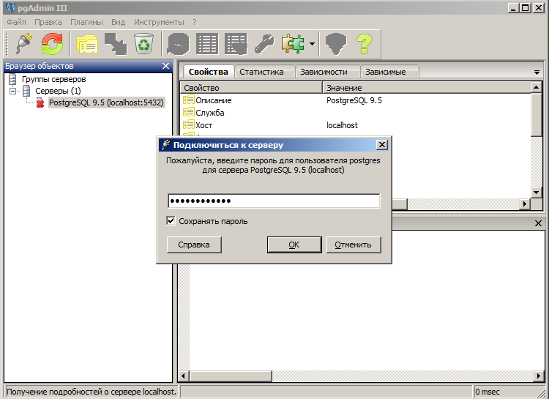The height and width of the screenshot is (399, 549).
Task: Open the SQL query tool icon
Action: click(x=178, y=44)
